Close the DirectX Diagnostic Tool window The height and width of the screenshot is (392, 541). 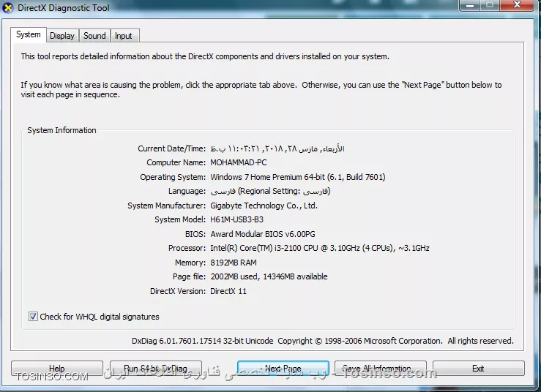(517, 5)
